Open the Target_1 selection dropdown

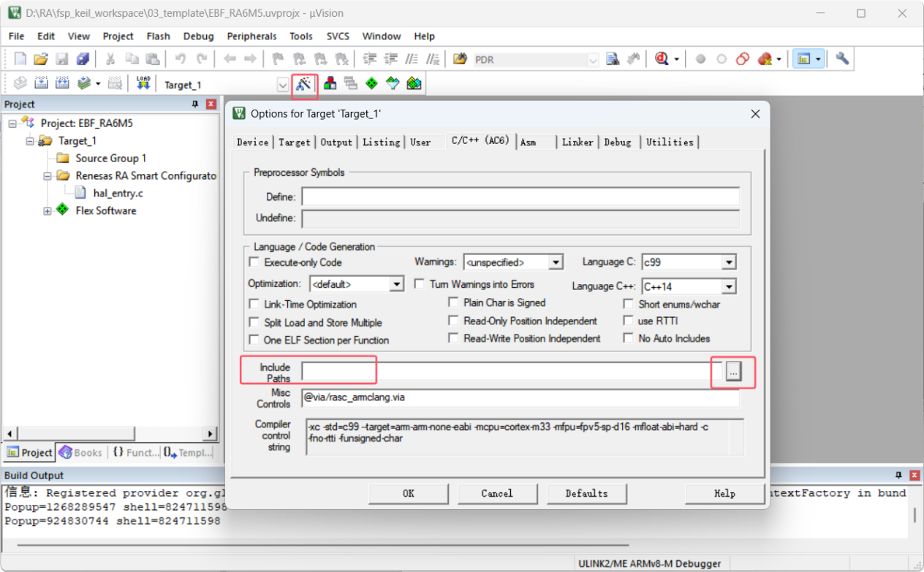tap(283, 85)
